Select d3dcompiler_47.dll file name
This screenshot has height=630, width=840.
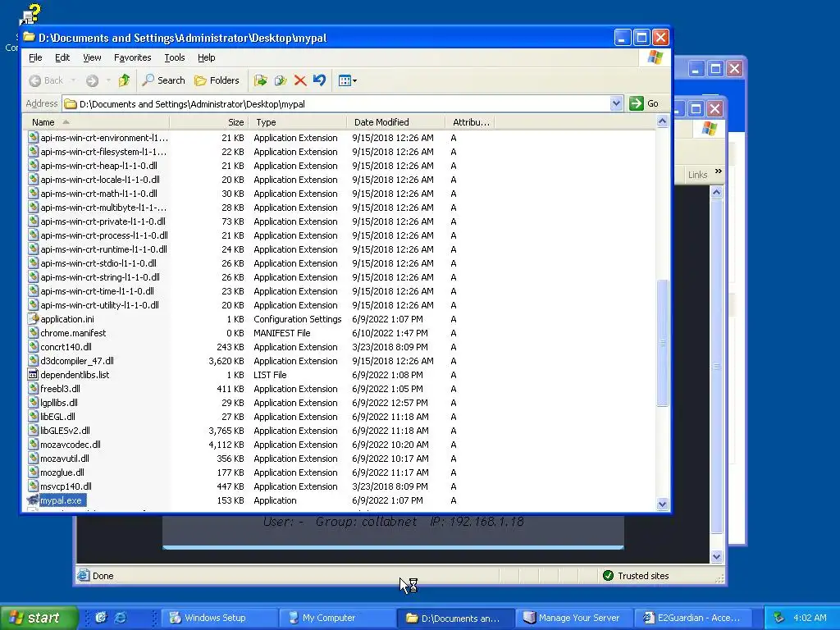77,361
